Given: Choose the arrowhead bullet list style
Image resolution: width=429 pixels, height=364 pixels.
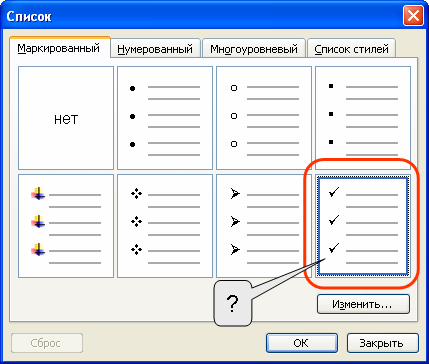Looking at the screenshot, I should click(264, 226).
